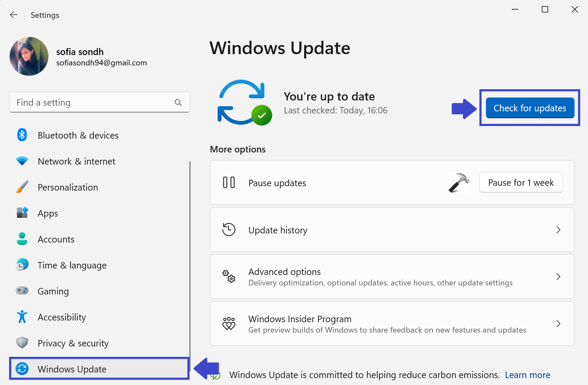
Task: Click the Personalization paintbrush icon
Action: (x=22, y=187)
